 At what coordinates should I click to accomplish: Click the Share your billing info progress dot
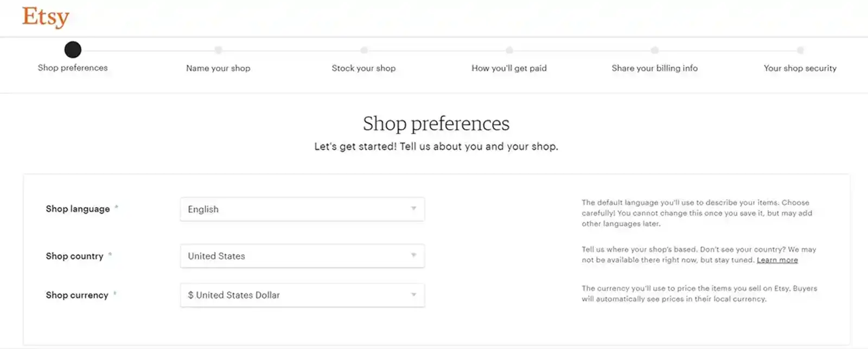pos(655,50)
